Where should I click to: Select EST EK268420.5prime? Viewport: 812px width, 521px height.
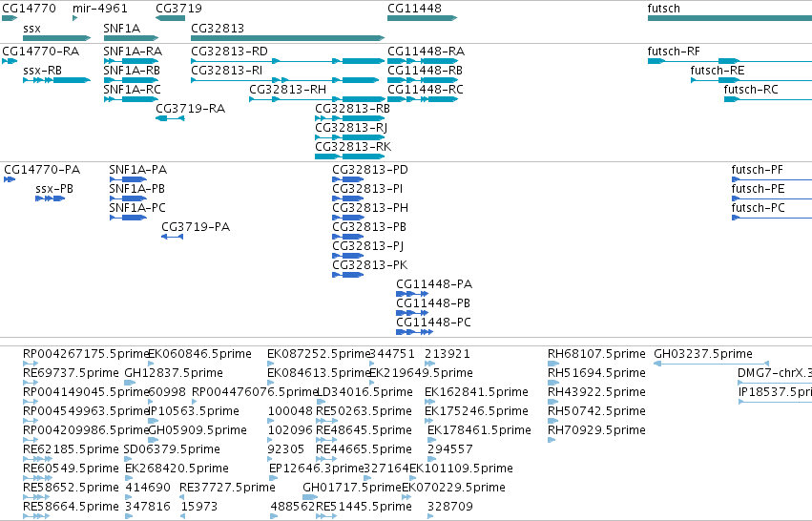tap(177, 469)
